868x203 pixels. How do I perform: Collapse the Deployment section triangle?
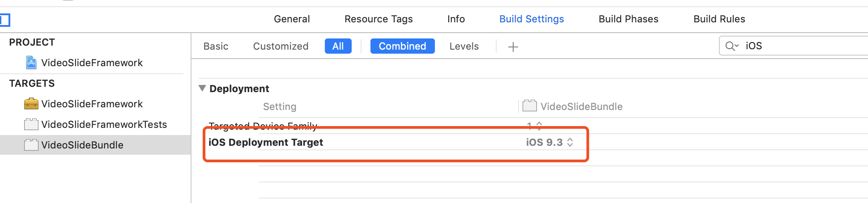202,89
